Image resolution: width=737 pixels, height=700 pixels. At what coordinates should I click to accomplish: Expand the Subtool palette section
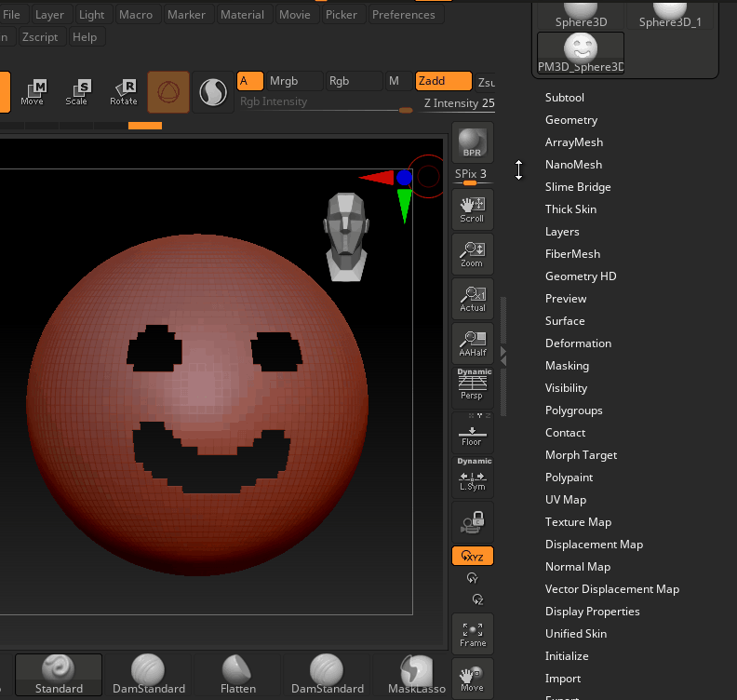[565, 98]
